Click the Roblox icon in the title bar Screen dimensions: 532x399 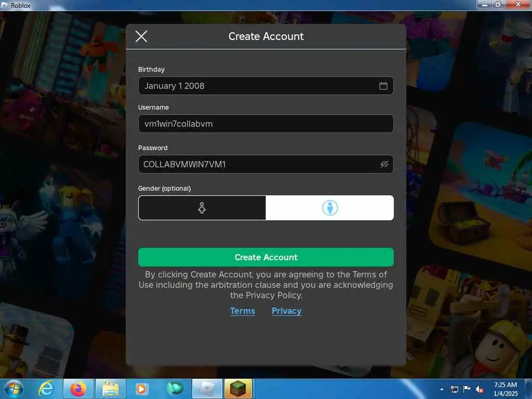coord(4,5)
